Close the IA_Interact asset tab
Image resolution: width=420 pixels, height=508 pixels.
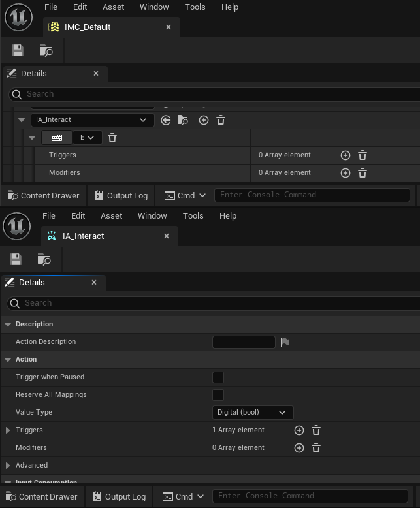(167, 236)
